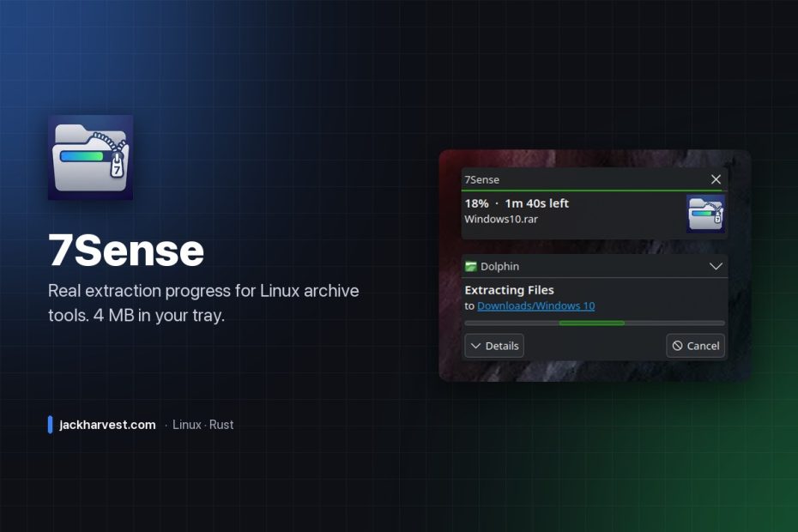Click the 7Sense icon in the notification

[x=705, y=214]
